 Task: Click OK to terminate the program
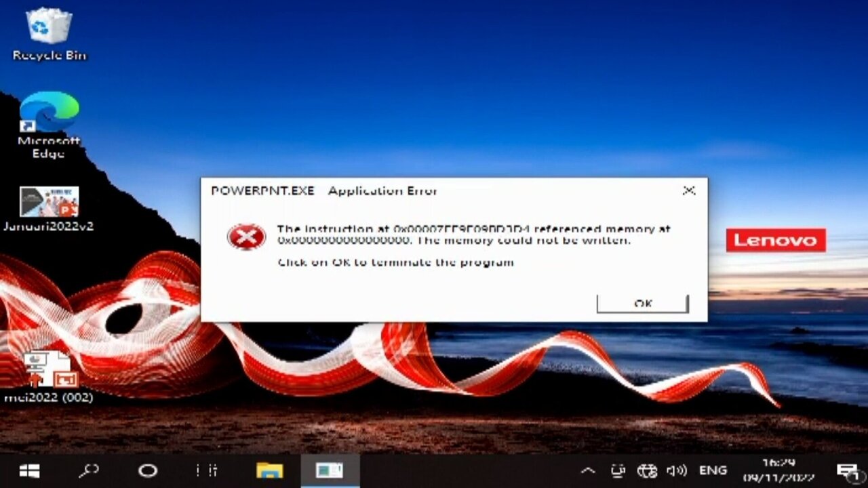point(642,304)
